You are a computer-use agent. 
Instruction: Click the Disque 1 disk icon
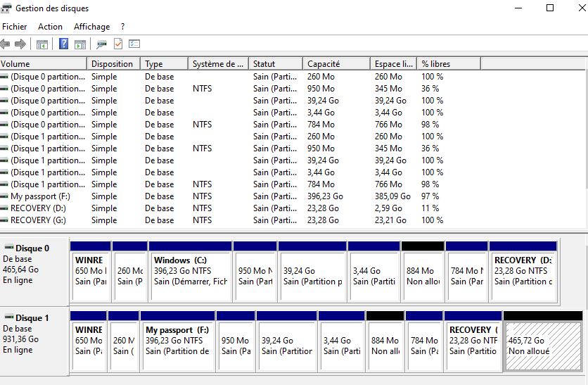(9, 317)
